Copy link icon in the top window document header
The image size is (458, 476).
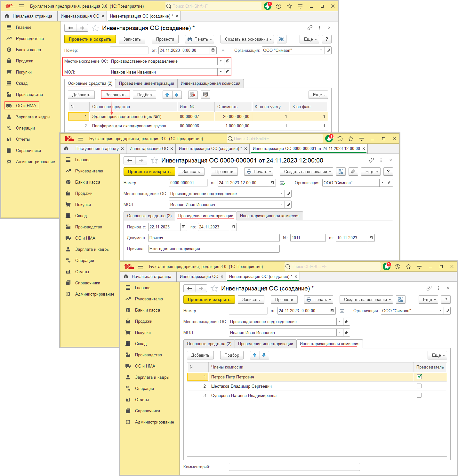(x=310, y=28)
